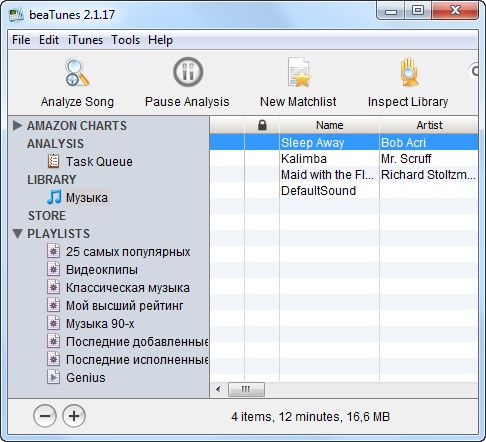Image resolution: width=486 pixels, height=442 pixels.
Task: Open the Музыка 90-х playlist
Action: (100, 323)
